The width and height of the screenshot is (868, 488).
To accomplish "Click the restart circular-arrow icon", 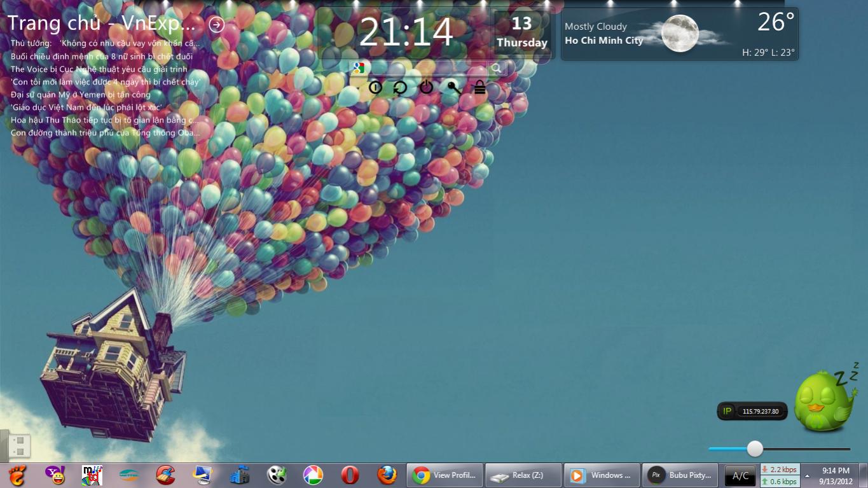I will [400, 87].
